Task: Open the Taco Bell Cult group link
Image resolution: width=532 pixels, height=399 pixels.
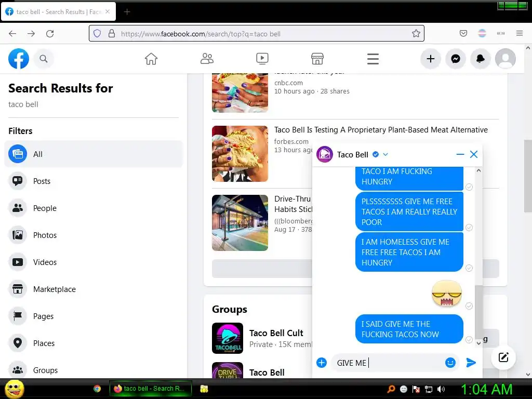Action: pyautogui.click(x=276, y=333)
